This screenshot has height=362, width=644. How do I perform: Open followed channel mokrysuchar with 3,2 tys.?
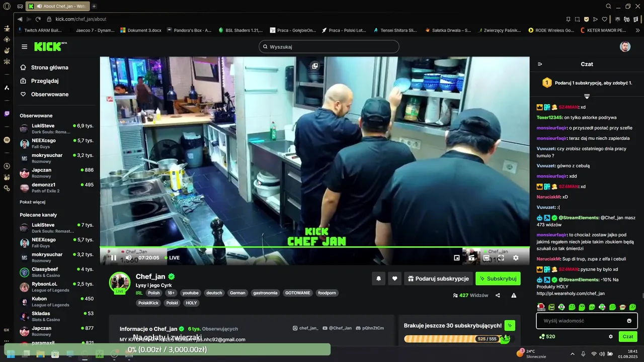pos(56,158)
